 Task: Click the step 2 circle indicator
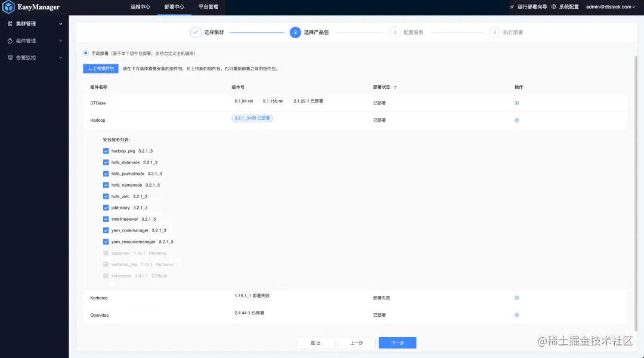click(x=295, y=32)
